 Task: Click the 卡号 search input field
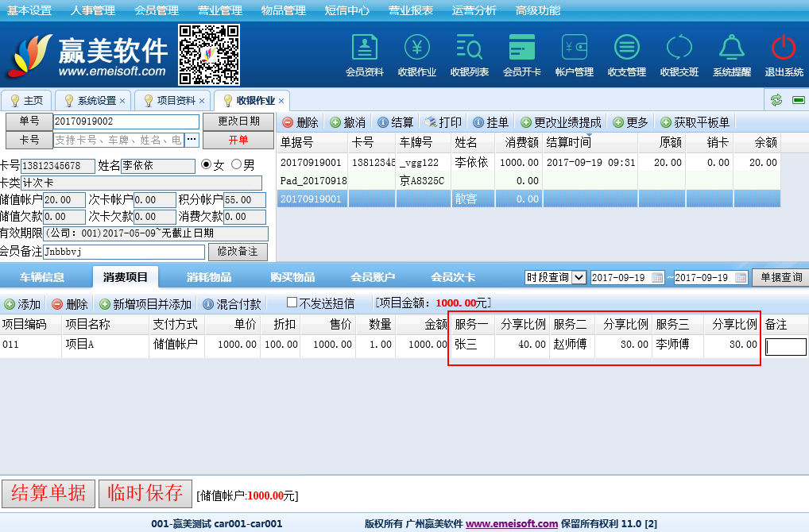coord(118,140)
